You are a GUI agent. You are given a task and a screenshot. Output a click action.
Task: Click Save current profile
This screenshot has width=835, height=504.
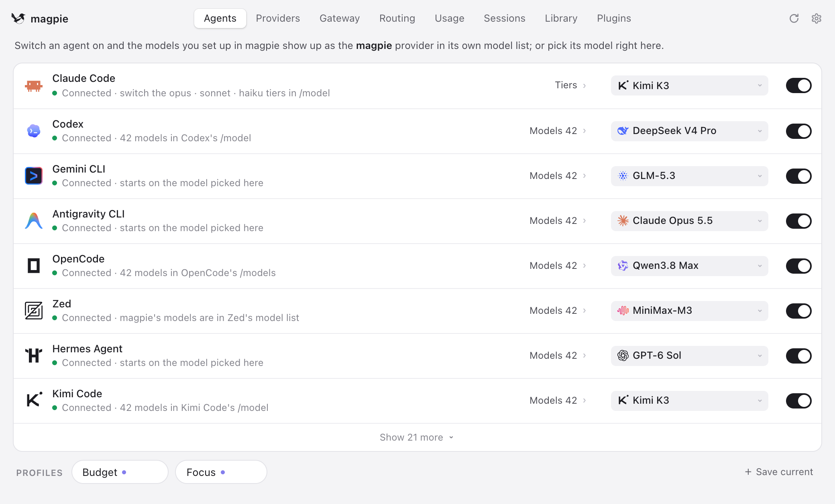(779, 472)
